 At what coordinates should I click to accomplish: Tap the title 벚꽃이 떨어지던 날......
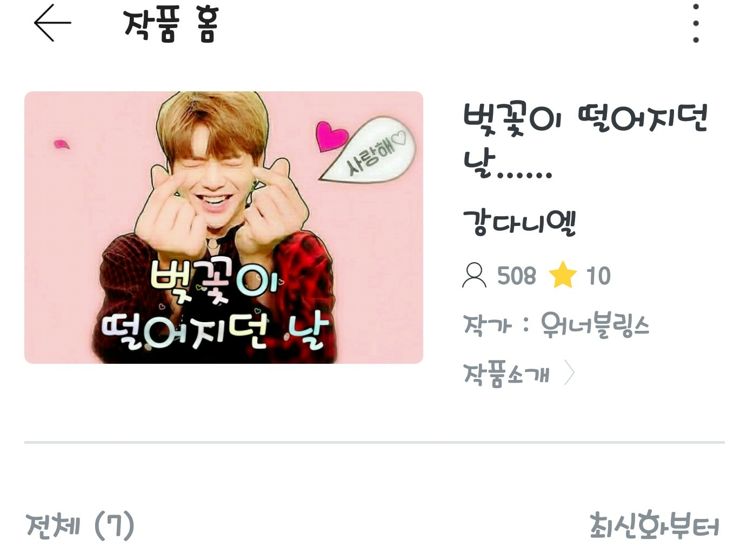tap(585, 141)
